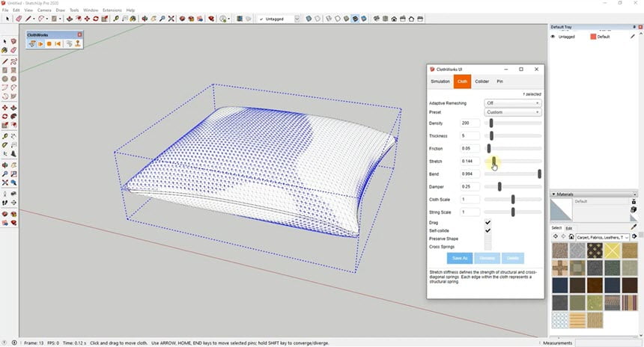Open the Details arrow menu in Materials
The height and width of the screenshot is (347, 644).
(634, 236)
